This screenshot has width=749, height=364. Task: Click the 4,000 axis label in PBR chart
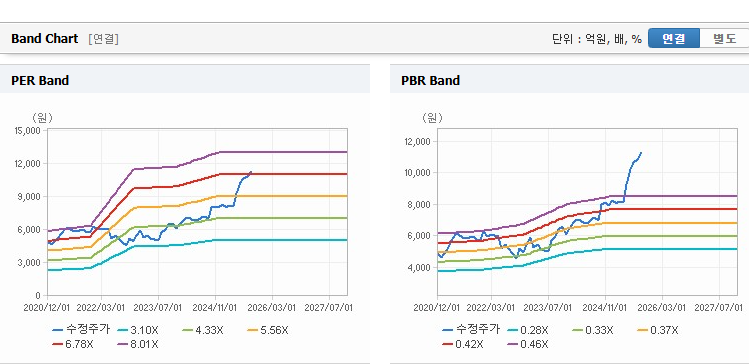(420, 267)
